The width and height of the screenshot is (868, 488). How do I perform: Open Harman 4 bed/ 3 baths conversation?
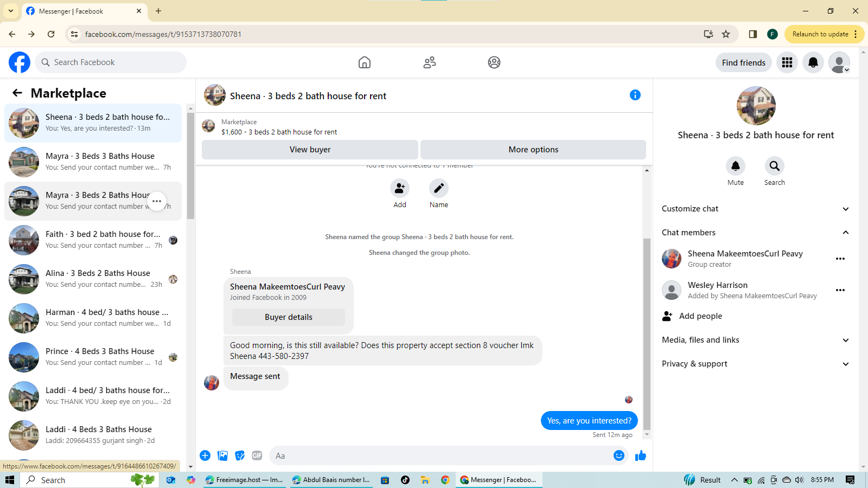point(93,318)
